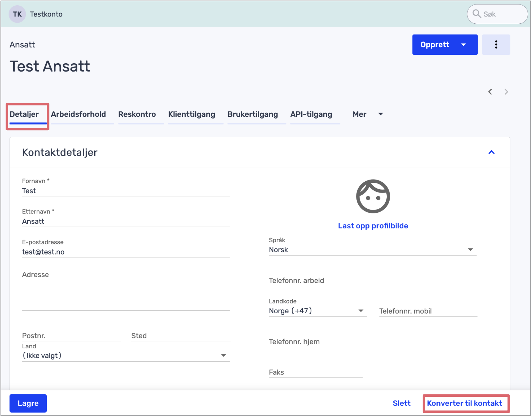
Task: Click the Test Ansatt page heading
Action: (x=50, y=66)
